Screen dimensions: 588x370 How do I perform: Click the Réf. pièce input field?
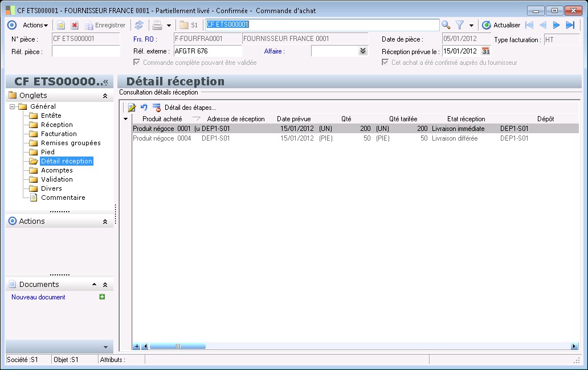[86, 51]
